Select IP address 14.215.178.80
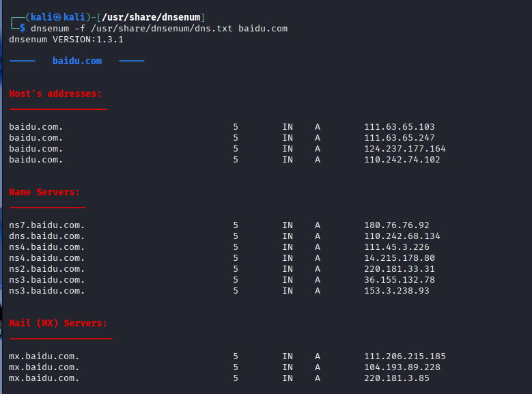 pyautogui.click(x=400, y=258)
